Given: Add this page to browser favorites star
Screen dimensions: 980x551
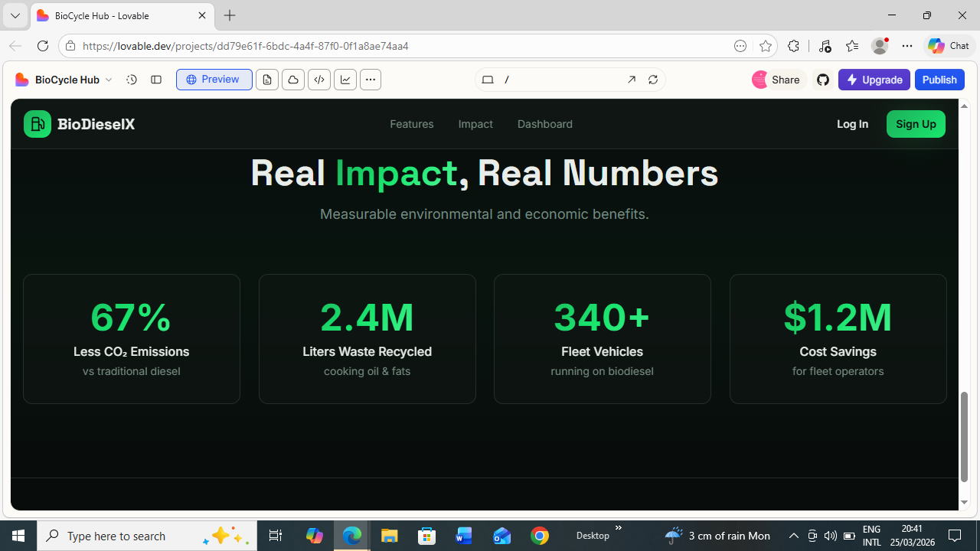Looking at the screenshot, I should point(766,46).
